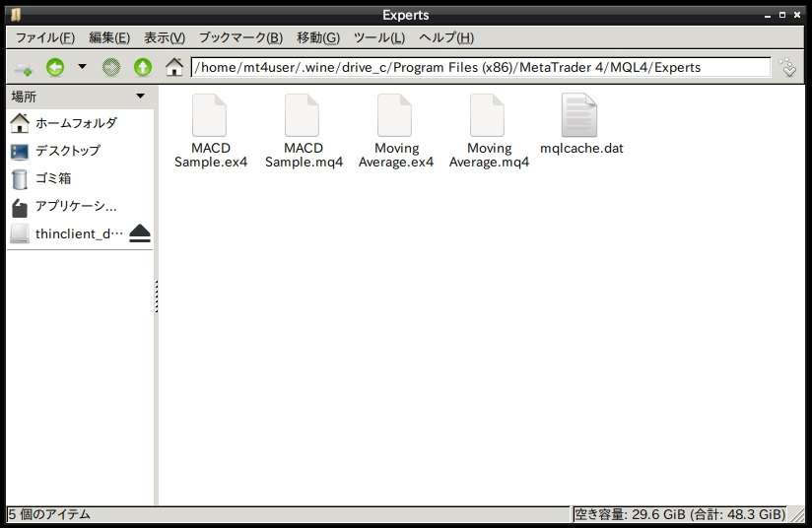
Task: Minimize the Experts window
Action: click(x=768, y=16)
